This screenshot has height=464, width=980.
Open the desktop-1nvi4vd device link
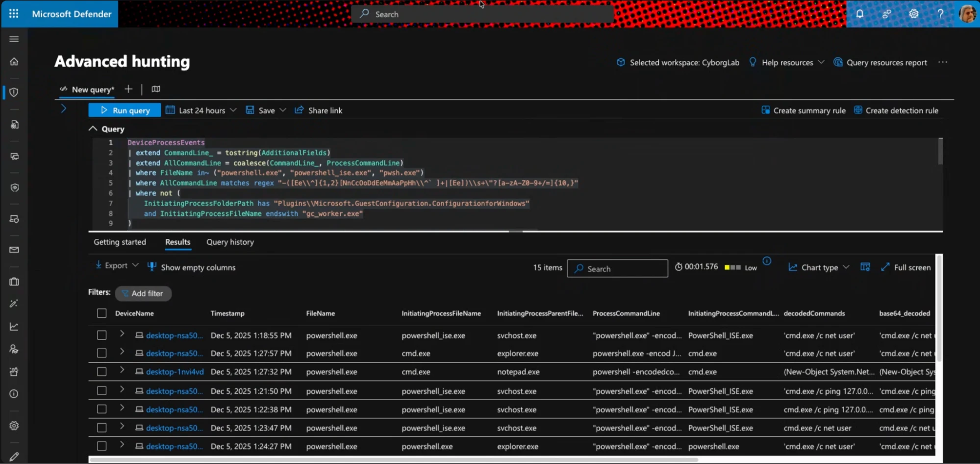(175, 372)
